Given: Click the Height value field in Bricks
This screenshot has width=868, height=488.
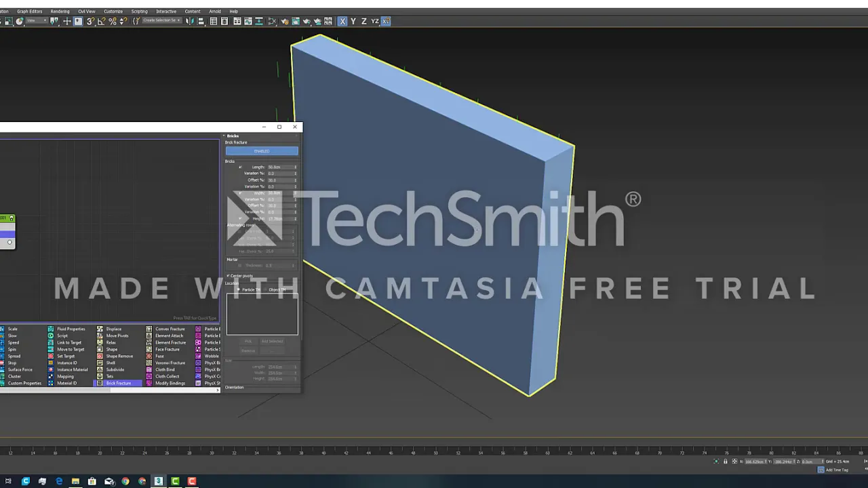Looking at the screenshot, I should tap(280, 219).
